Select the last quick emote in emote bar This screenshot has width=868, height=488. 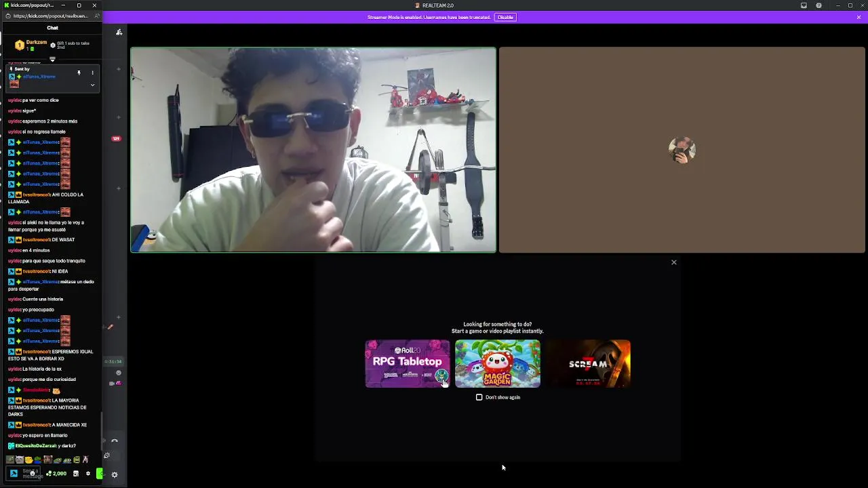point(85,460)
